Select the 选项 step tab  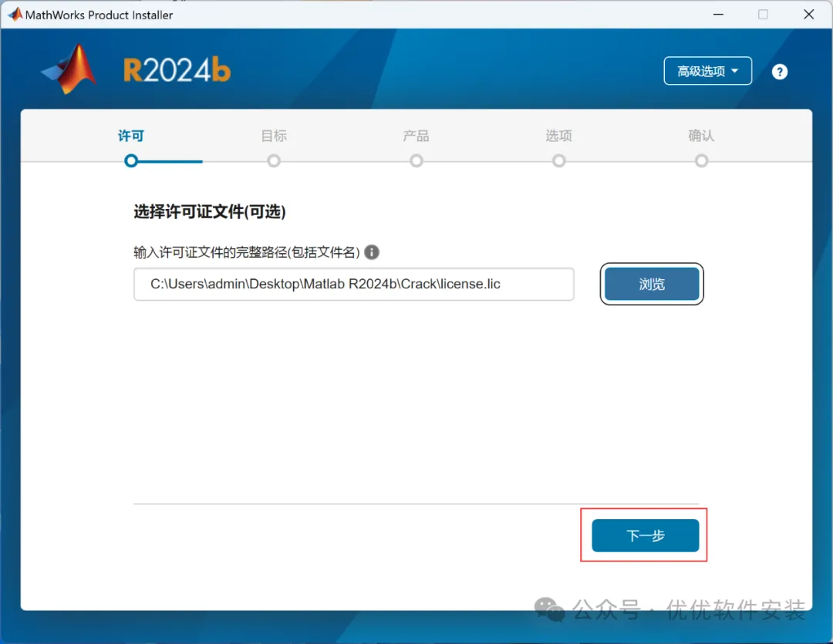[x=559, y=136]
